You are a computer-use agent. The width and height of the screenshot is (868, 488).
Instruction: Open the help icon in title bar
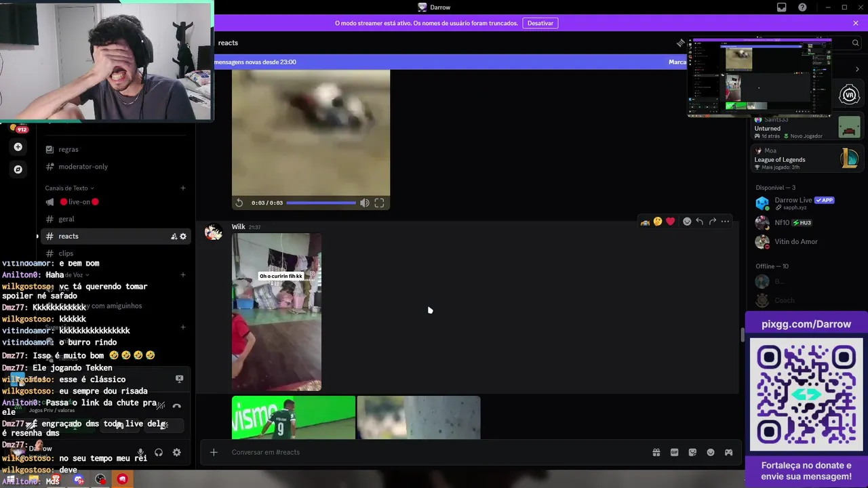point(802,7)
